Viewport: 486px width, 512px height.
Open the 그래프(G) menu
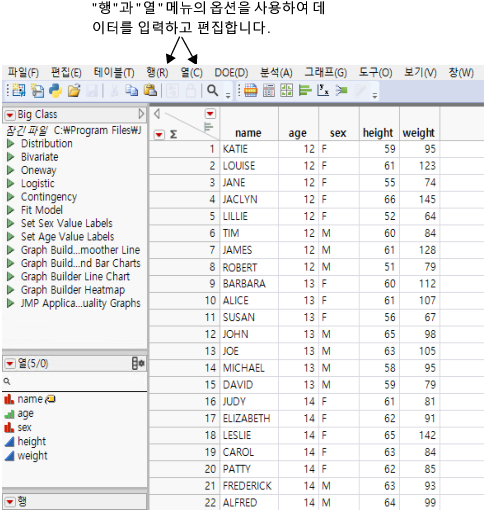pos(326,72)
